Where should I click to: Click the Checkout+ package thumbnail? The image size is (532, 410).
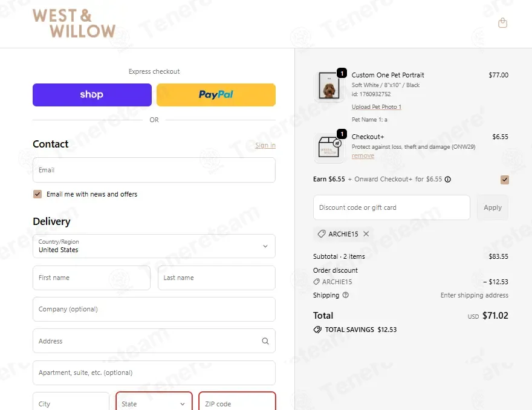click(x=329, y=148)
